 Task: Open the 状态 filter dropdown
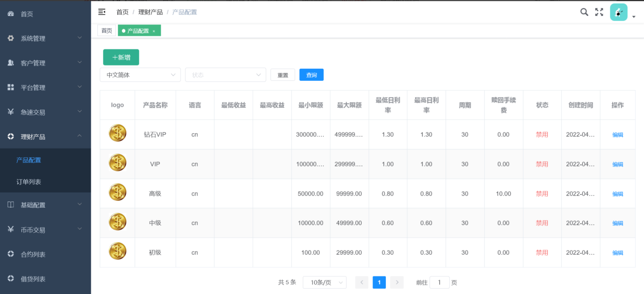225,75
